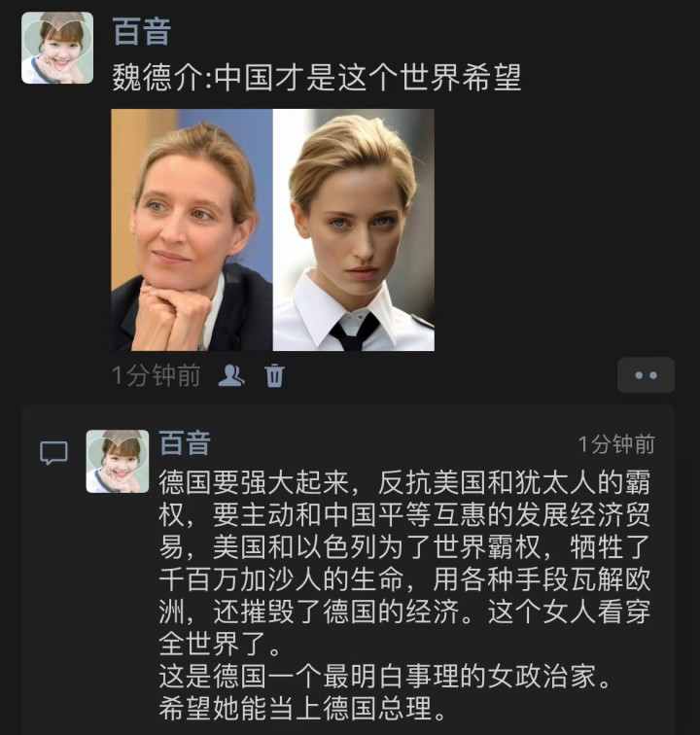Tap comment line 这是德国一个最明白事理的女政治家
Image resolution: width=700 pixels, height=735 pixels.
pos(385,676)
